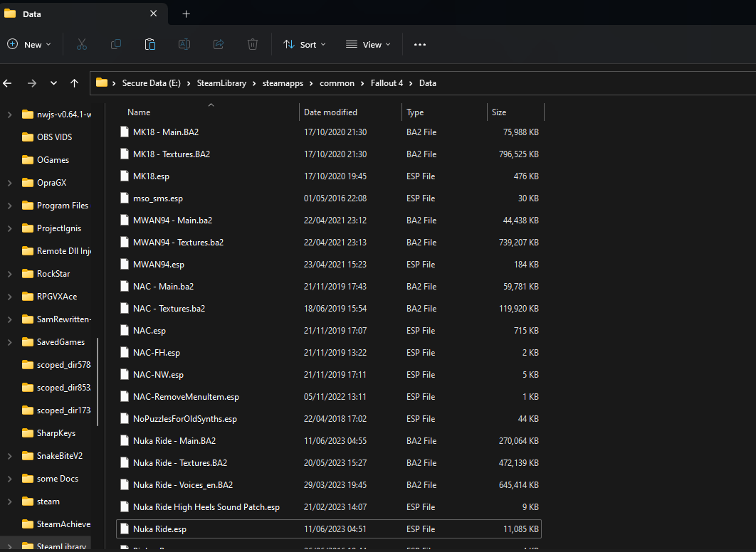Click file icon of NAC-FH.esp

tap(125, 353)
